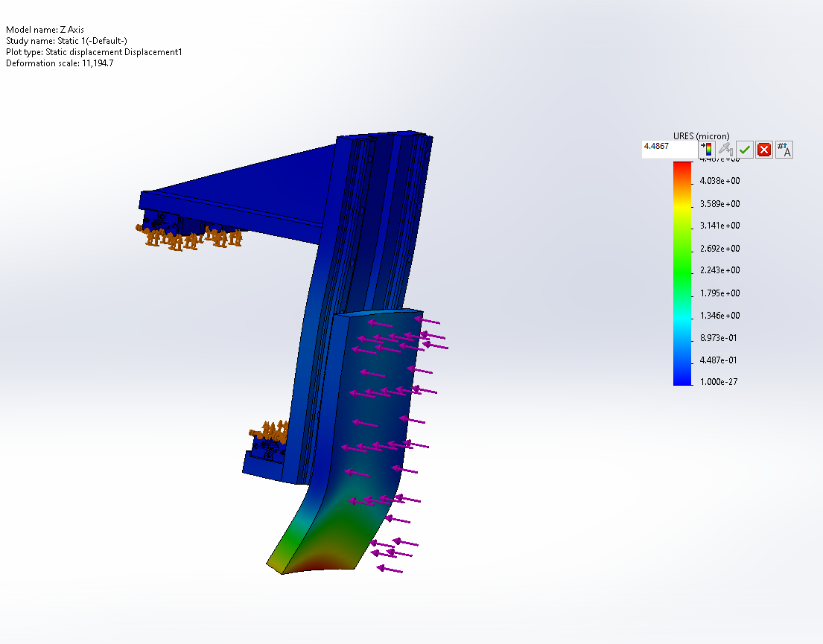823x644 pixels.
Task: Click the displacement color gradient legend bar
Action: coord(682,273)
